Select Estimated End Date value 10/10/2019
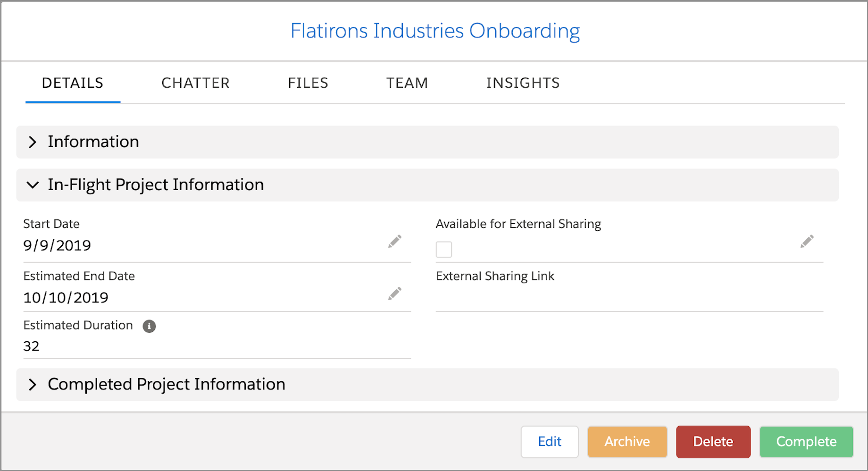868x471 pixels. click(66, 298)
